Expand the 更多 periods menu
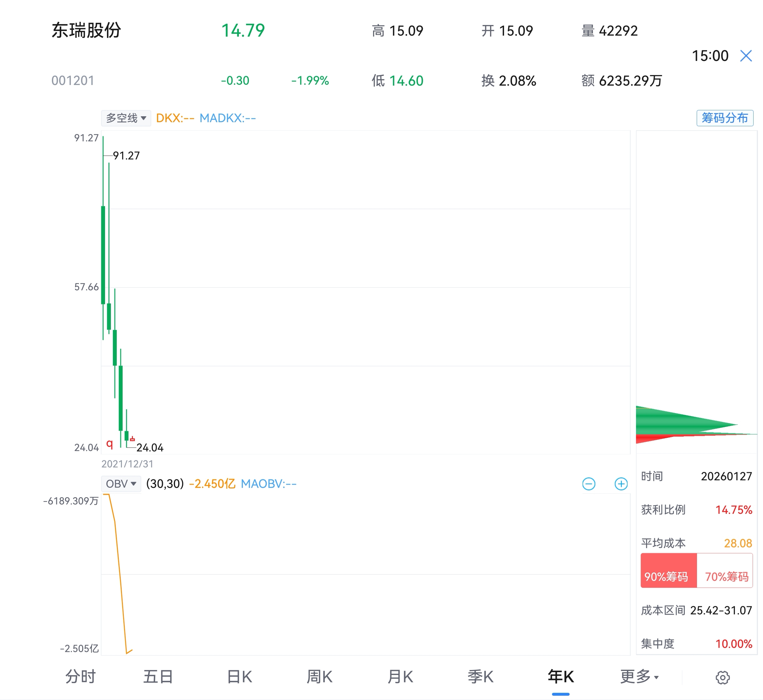The image size is (763, 700). pos(639,677)
